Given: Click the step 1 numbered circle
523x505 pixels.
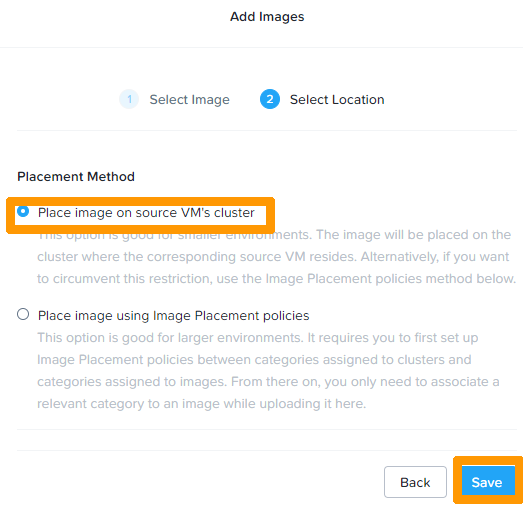Looking at the screenshot, I should 129,99.
